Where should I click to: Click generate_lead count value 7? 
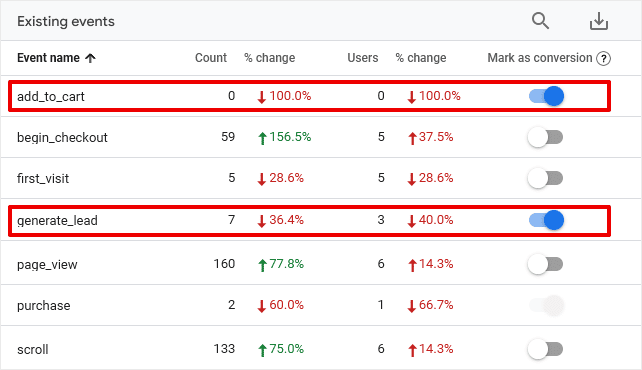point(231,220)
